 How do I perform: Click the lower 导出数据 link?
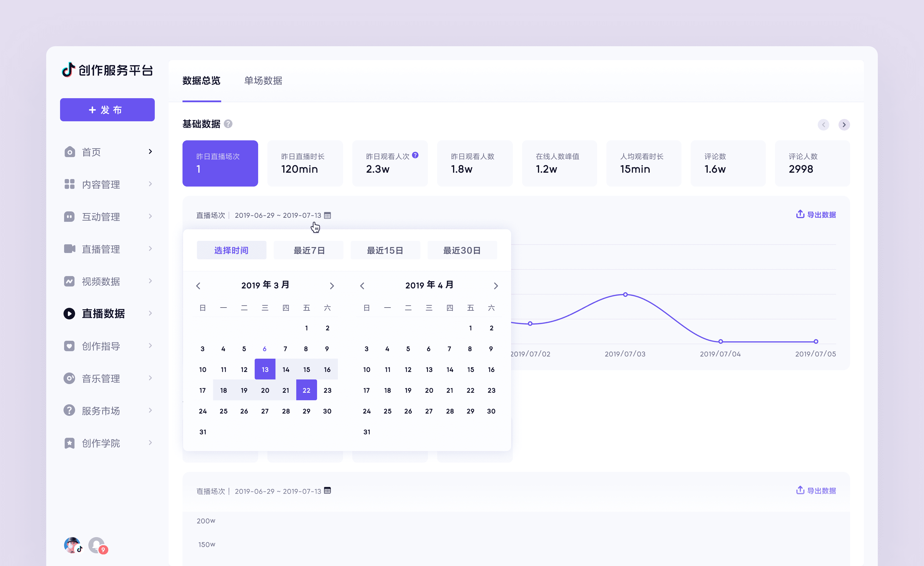click(821, 491)
